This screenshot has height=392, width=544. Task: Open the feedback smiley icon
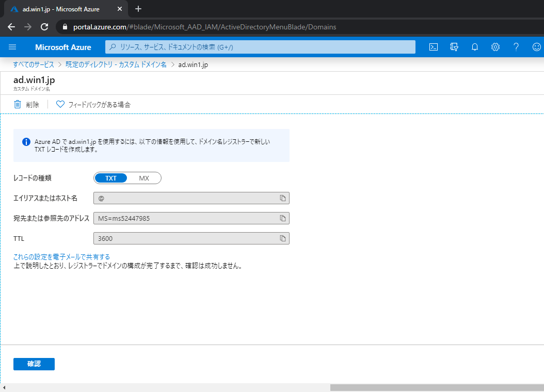[x=536, y=47]
